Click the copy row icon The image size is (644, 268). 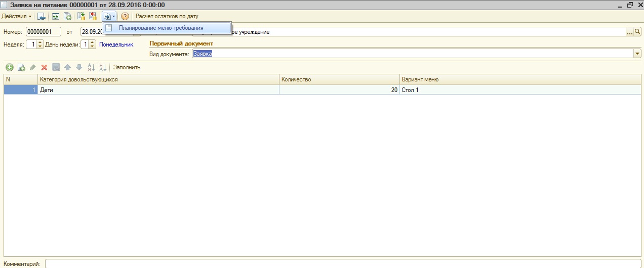[21, 67]
